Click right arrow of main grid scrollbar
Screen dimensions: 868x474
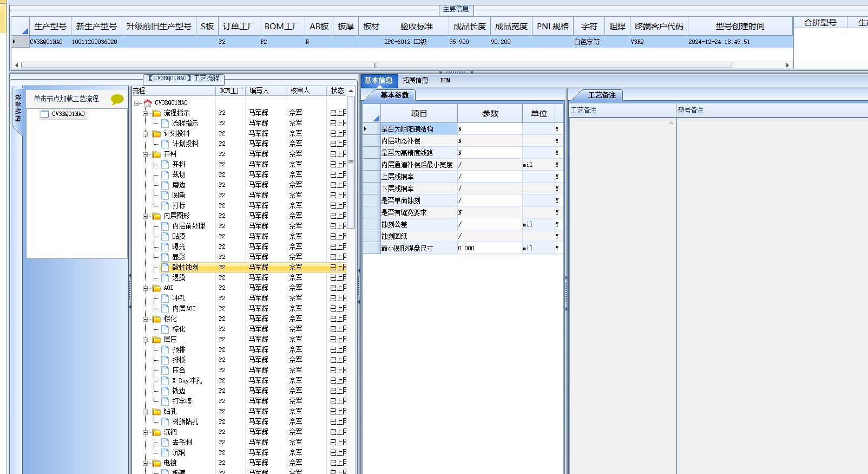(787, 65)
